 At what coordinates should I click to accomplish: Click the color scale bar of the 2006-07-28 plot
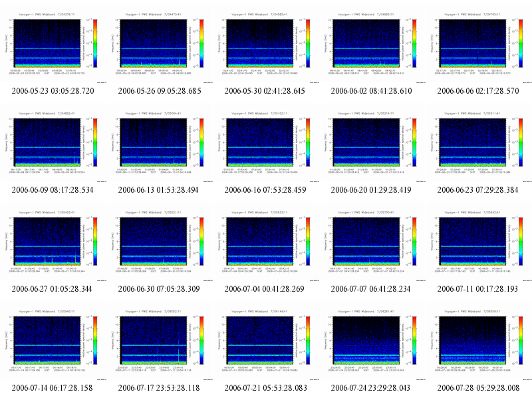tap(521, 340)
